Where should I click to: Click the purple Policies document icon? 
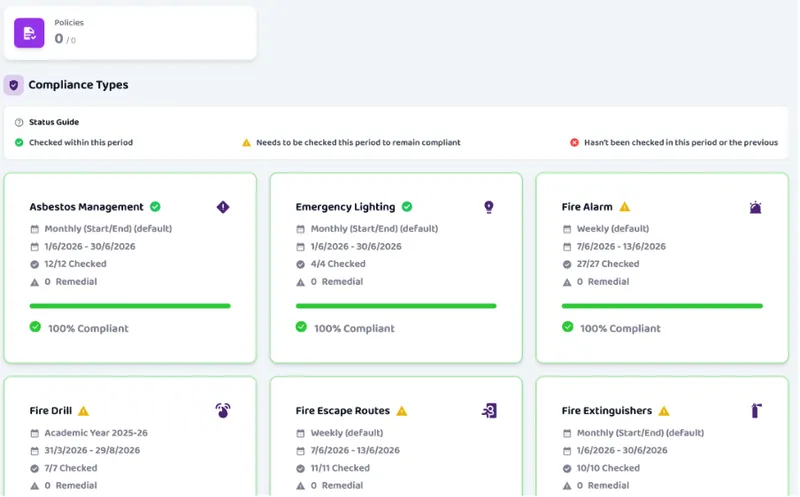29,33
